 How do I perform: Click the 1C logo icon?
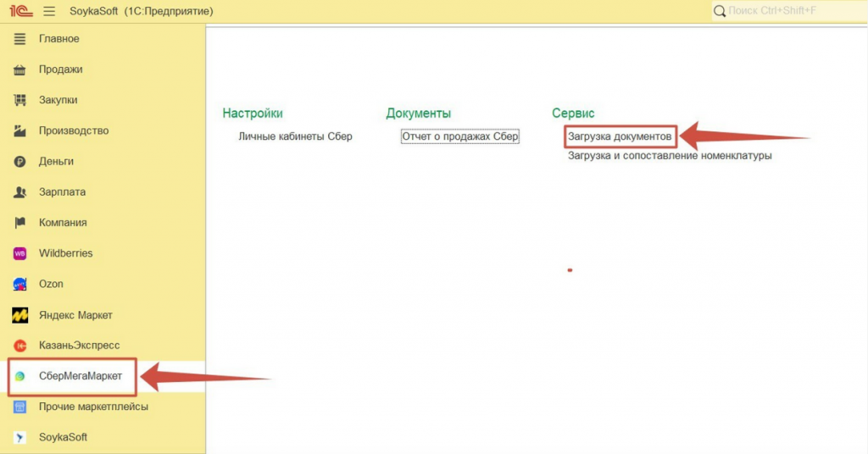pos(18,11)
